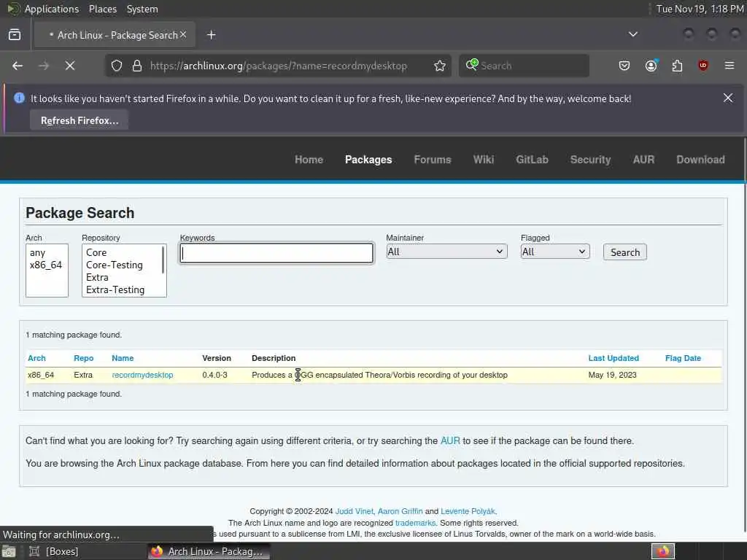
Task: Select 'any' in the Arch list
Action: coord(46,253)
